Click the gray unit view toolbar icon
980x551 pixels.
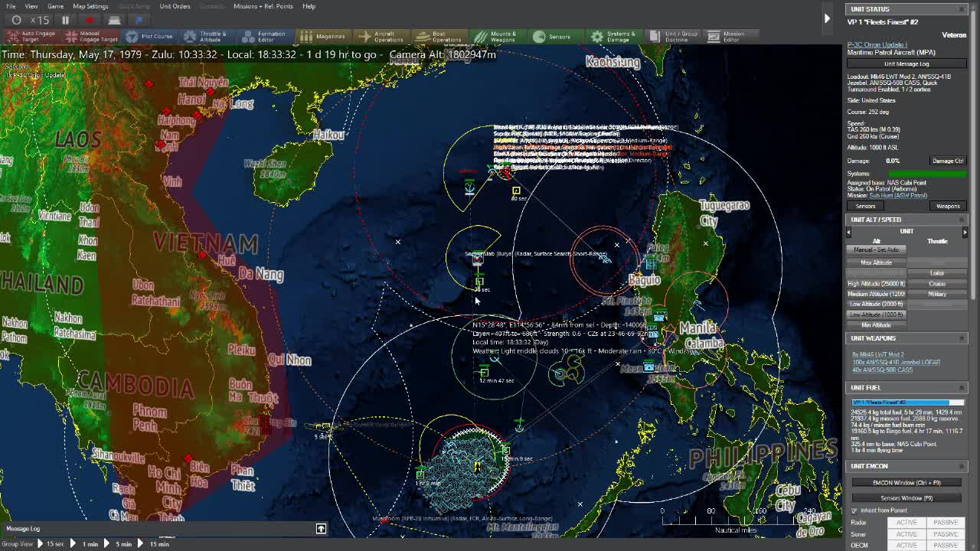click(x=114, y=20)
